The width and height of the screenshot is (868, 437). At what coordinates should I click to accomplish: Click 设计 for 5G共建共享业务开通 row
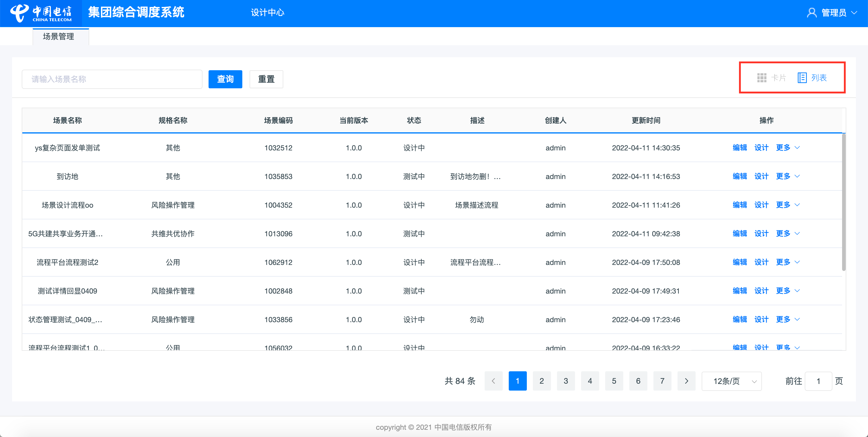tap(761, 234)
